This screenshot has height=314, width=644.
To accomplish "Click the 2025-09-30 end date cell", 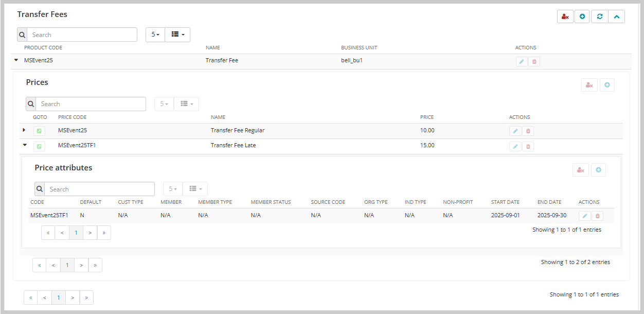I will [552, 215].
